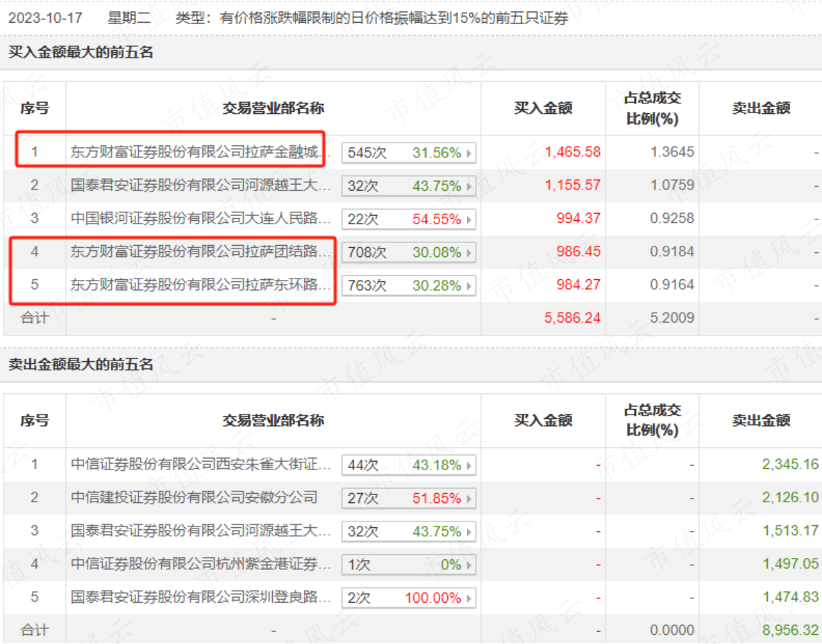Click buy amount 994.37
This screenshot has height=644, width=822.
pyautogui.click(x=578, y=218)
